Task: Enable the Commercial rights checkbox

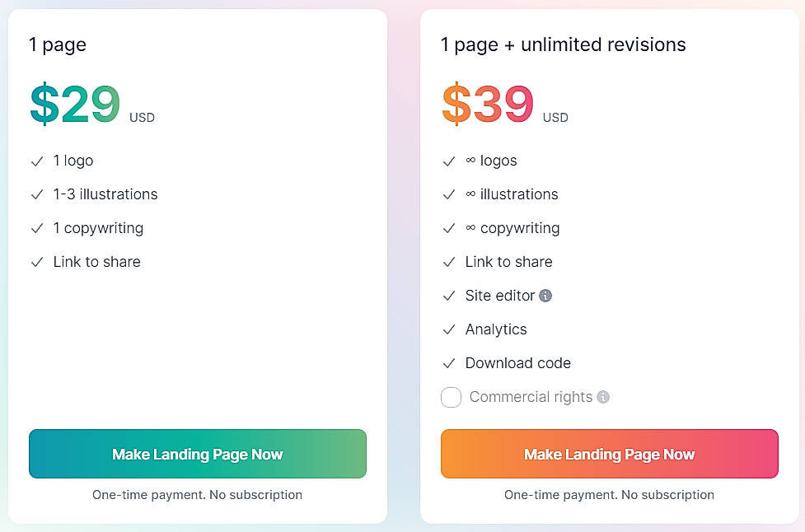Action: tap(451, 397)
